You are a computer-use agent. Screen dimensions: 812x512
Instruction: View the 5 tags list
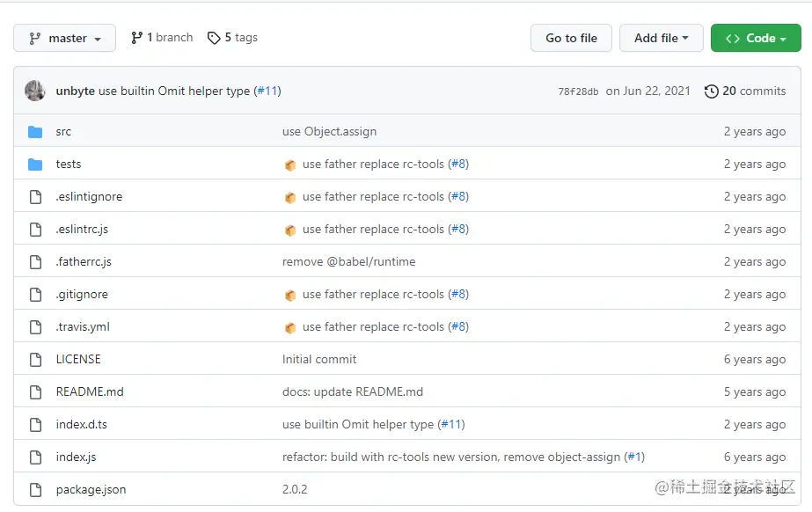232,38
